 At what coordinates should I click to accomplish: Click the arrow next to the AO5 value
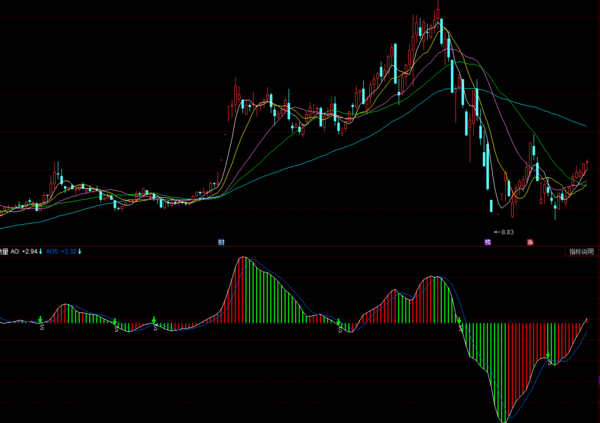[79, 252]
